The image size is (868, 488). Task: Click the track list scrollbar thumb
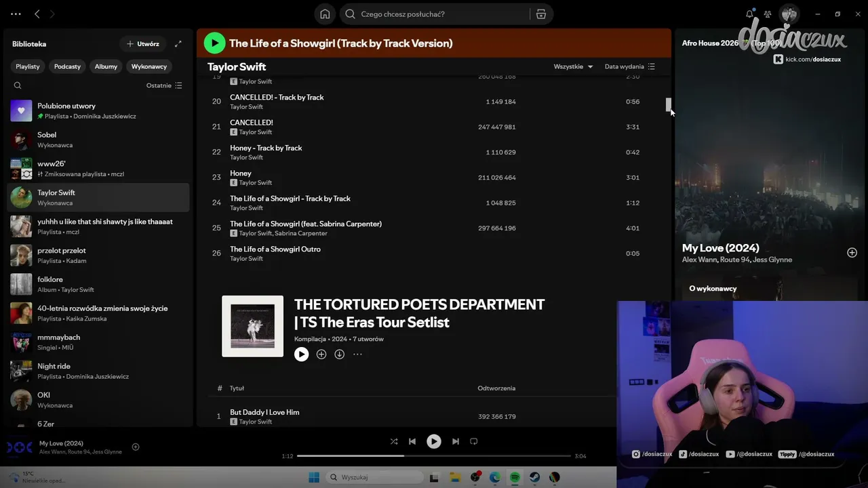(x=668, y=104)
